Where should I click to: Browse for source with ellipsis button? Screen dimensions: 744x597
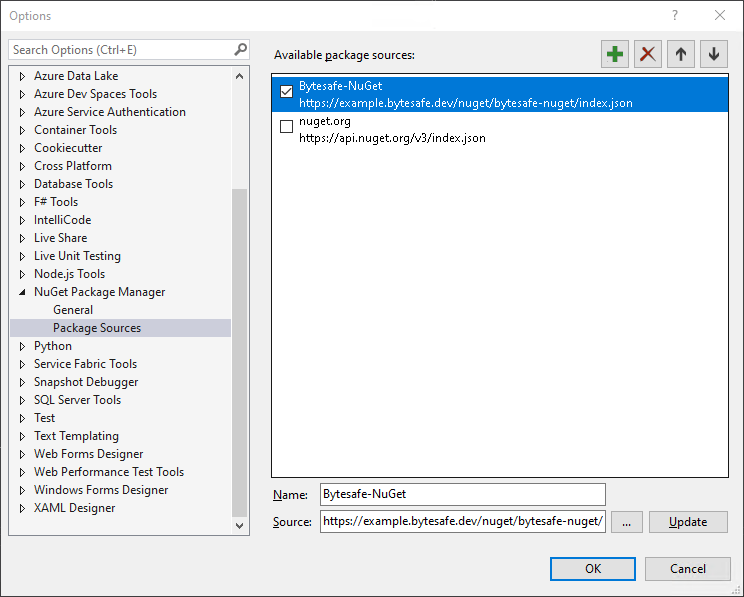626,522
